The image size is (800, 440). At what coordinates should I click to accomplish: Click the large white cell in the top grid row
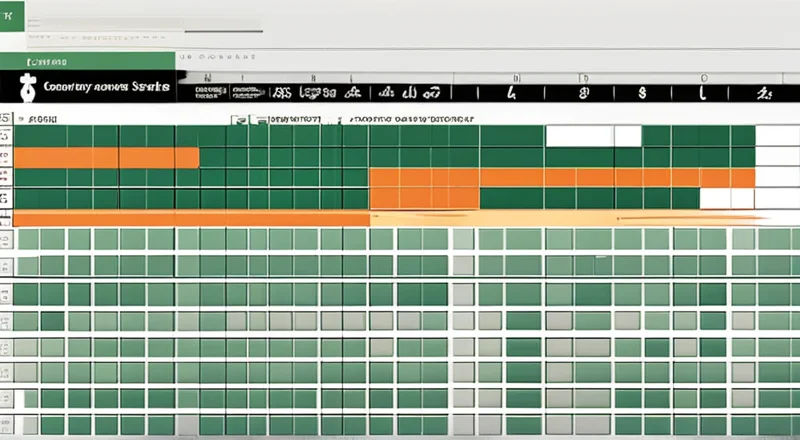point(578,136)
